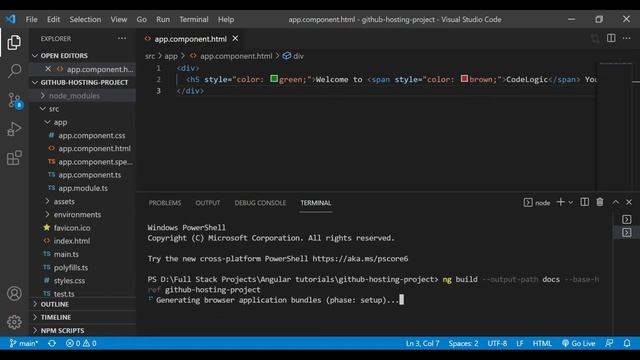Viewport: 640px width, 360px height.
Task: Click Ln 3, Col 7 cursor position
Action: pos(422,343)
